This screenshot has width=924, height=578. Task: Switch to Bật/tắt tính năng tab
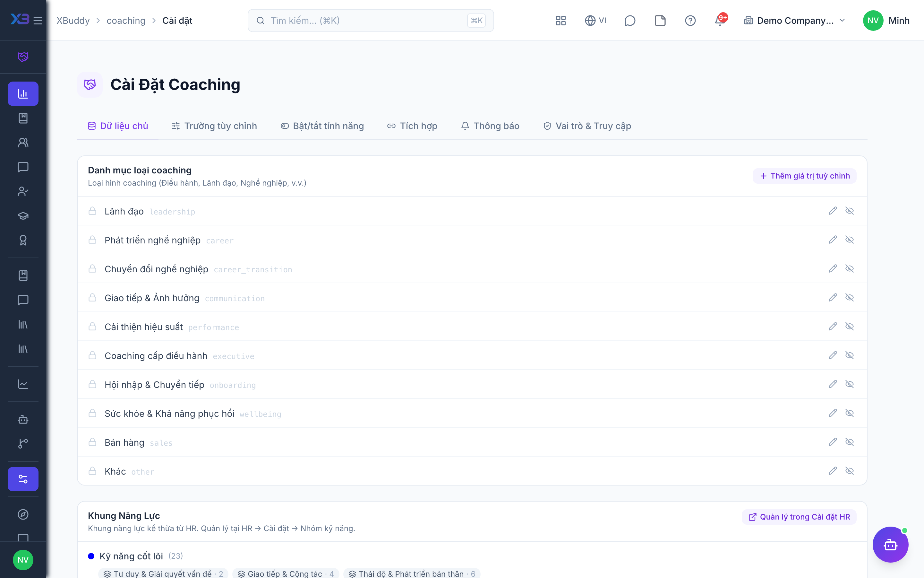322,126
